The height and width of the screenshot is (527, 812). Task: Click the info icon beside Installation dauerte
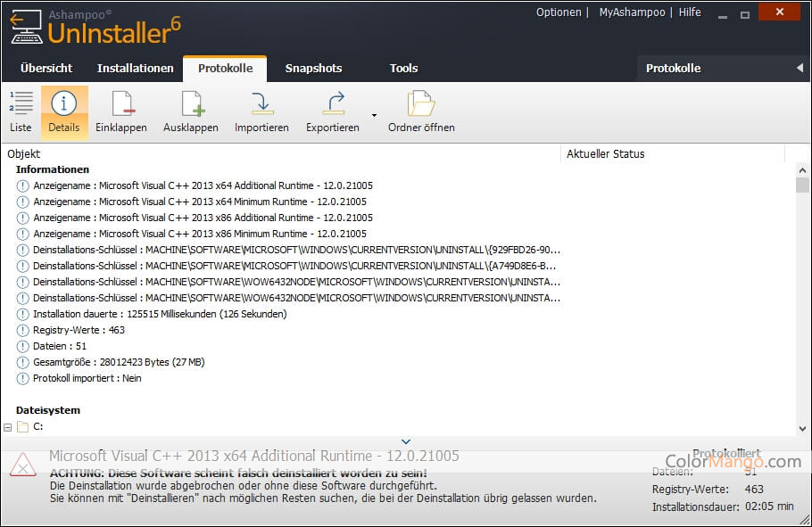pyautogui.click(x=23, y=314)
